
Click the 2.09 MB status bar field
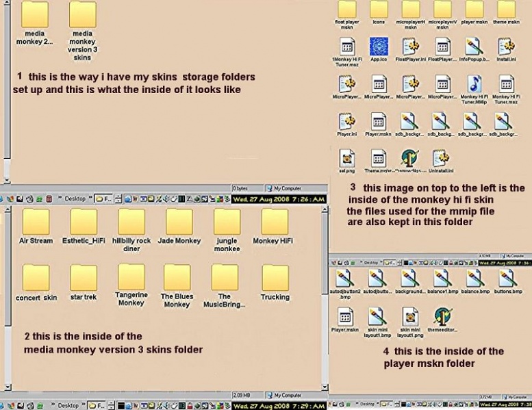pos(248,396)
